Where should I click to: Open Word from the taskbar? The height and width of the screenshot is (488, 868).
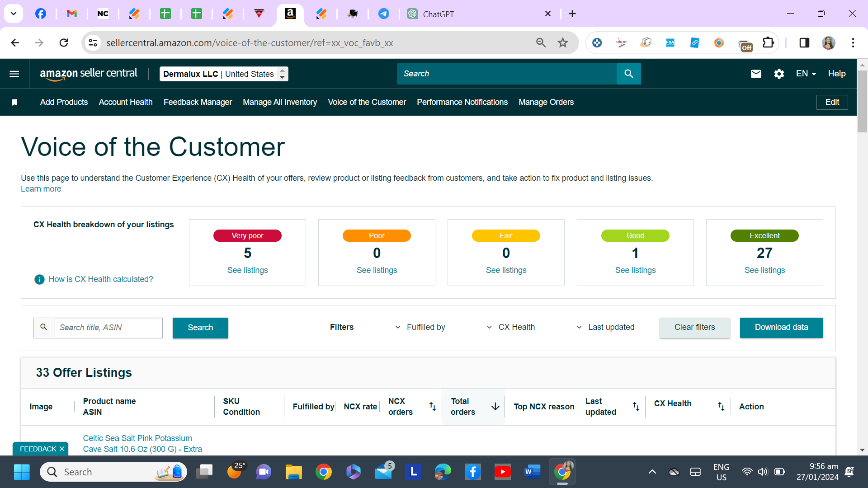pos(532,472)
